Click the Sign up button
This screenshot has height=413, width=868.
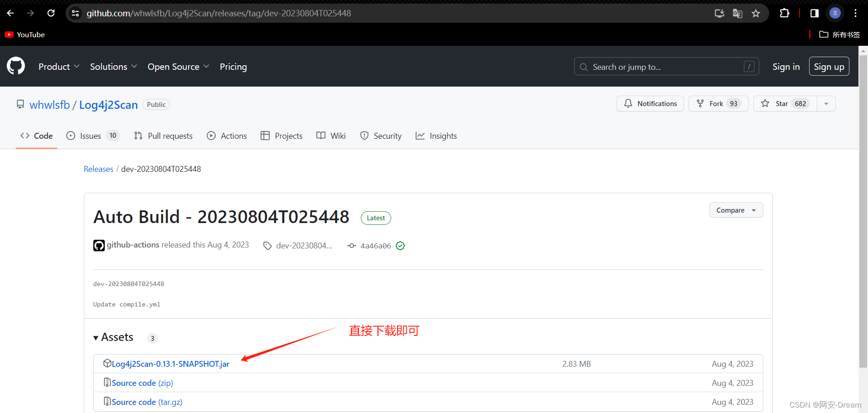829,66
